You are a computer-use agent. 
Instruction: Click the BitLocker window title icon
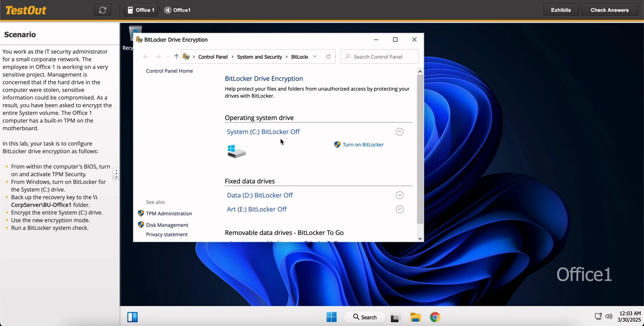[139, 40]
